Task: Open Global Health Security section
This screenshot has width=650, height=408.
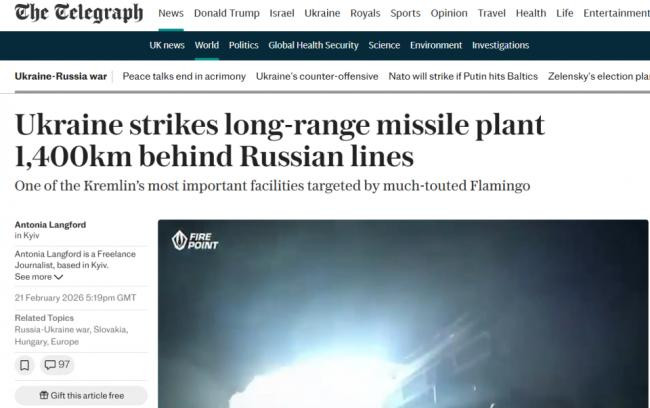Action: (313, 45)
